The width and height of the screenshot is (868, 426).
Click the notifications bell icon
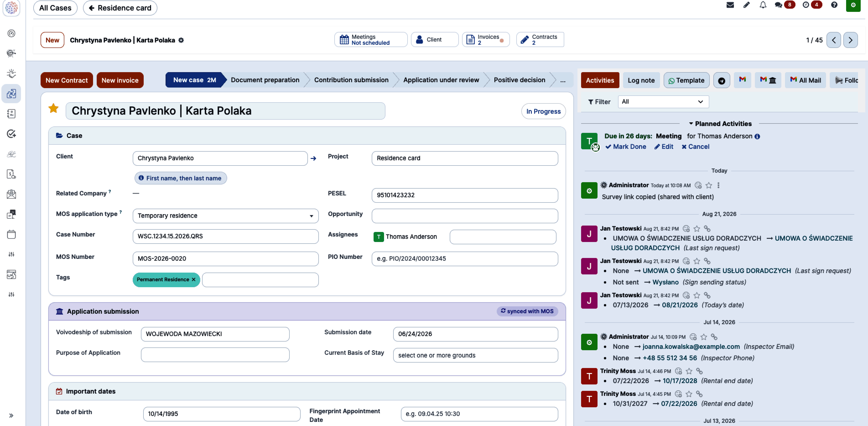pos(763,5)
